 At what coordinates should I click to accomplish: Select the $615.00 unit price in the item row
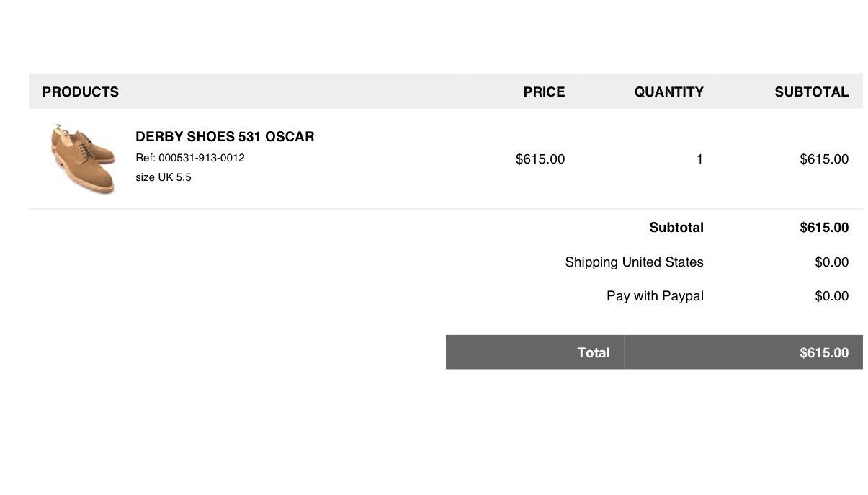[540, 159]
